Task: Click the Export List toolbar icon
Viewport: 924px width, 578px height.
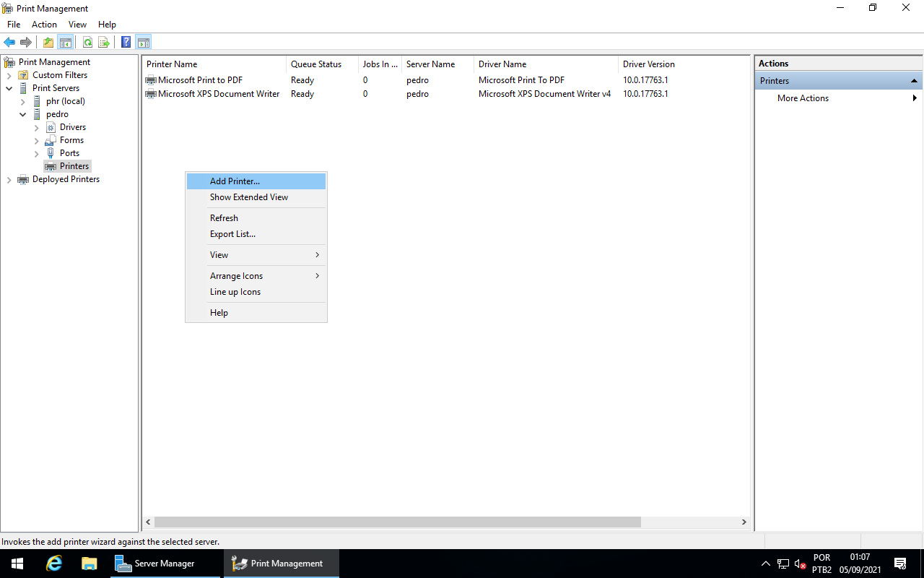Action: tap(104, 42)
